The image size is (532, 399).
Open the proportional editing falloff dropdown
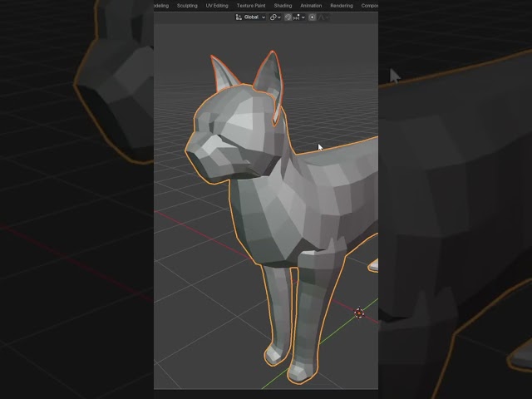tap(323, 17)
